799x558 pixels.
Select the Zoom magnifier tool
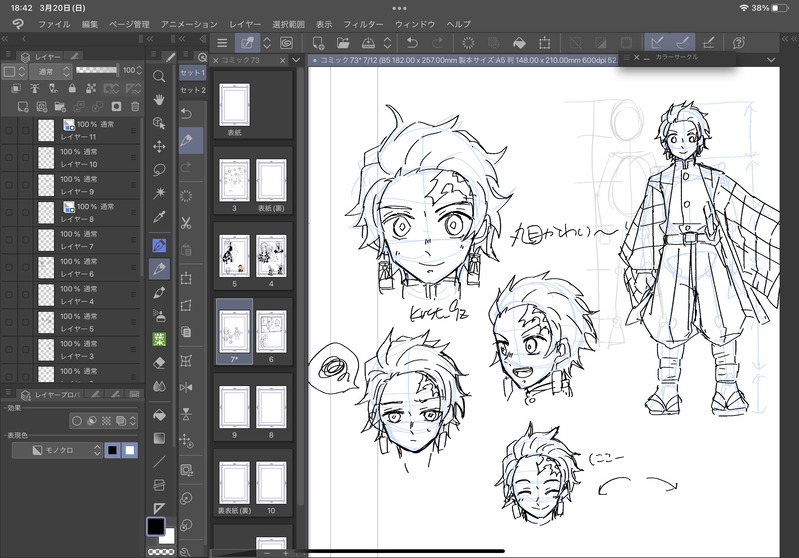pyautogui.click(x=159, y=76)
